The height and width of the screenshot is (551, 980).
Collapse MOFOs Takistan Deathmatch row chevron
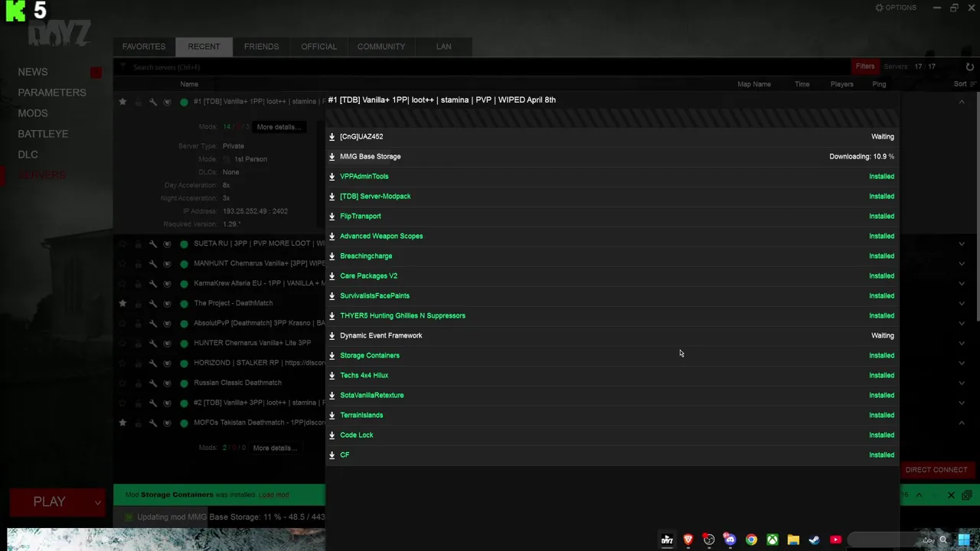tap(962, 422)
